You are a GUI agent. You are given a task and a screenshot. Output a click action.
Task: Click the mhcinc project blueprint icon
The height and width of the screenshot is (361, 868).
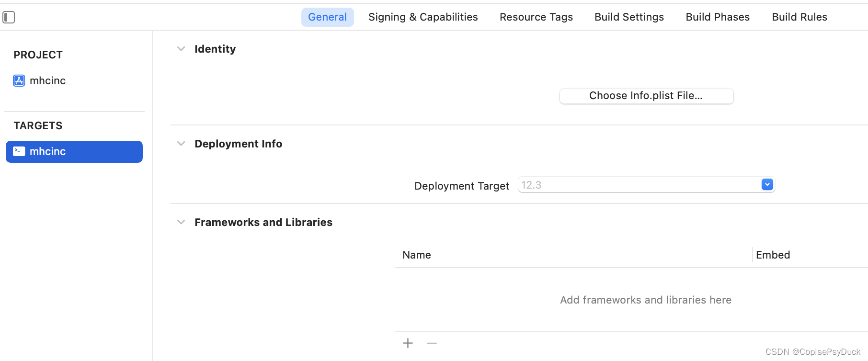[19, 80]
